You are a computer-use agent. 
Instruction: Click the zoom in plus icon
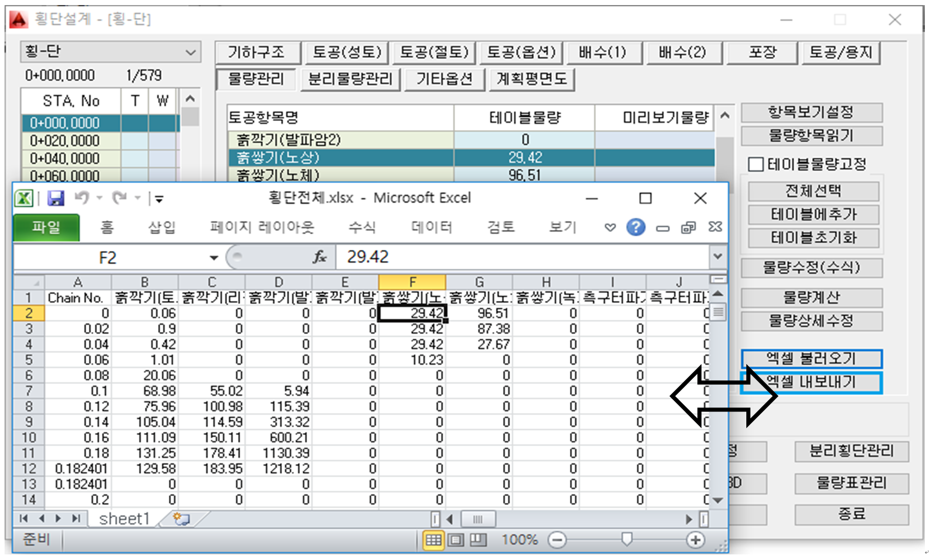[695, 540]
